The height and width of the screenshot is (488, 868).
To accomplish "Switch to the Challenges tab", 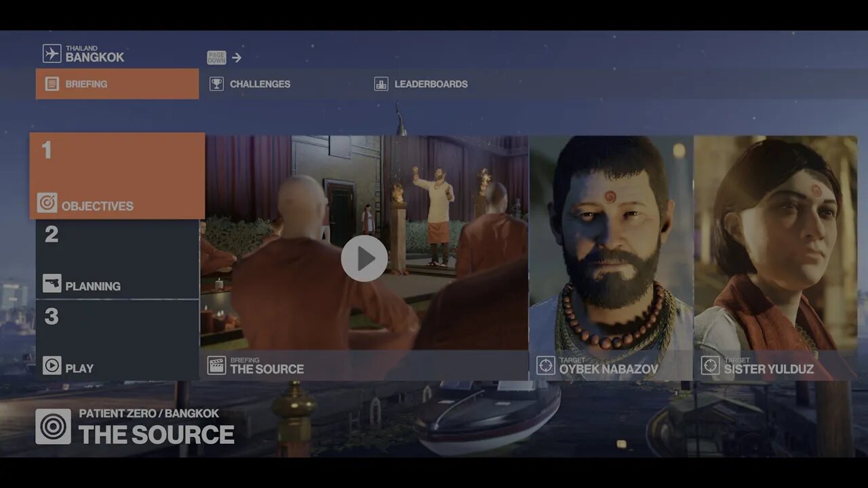I will (281, 84).
